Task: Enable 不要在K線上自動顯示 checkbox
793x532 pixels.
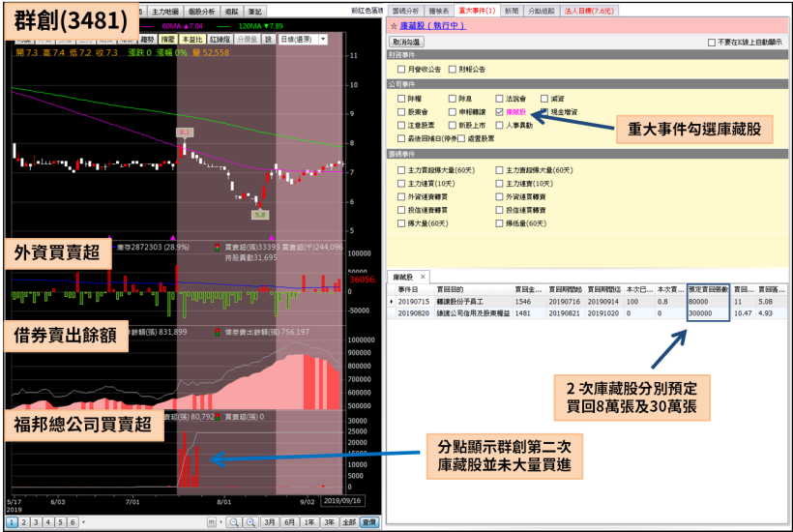Action: pyautogui.click(x=712, y=43)
